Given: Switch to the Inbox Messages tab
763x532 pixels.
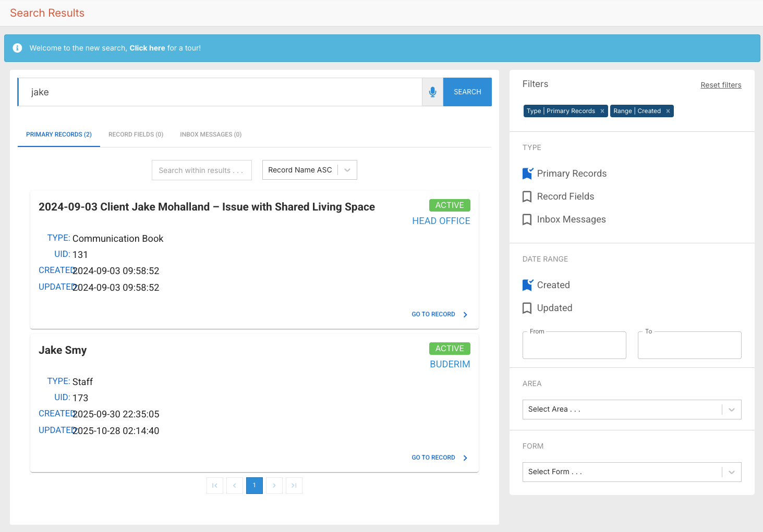Looking at the screenshot, I should coord(211,134).
